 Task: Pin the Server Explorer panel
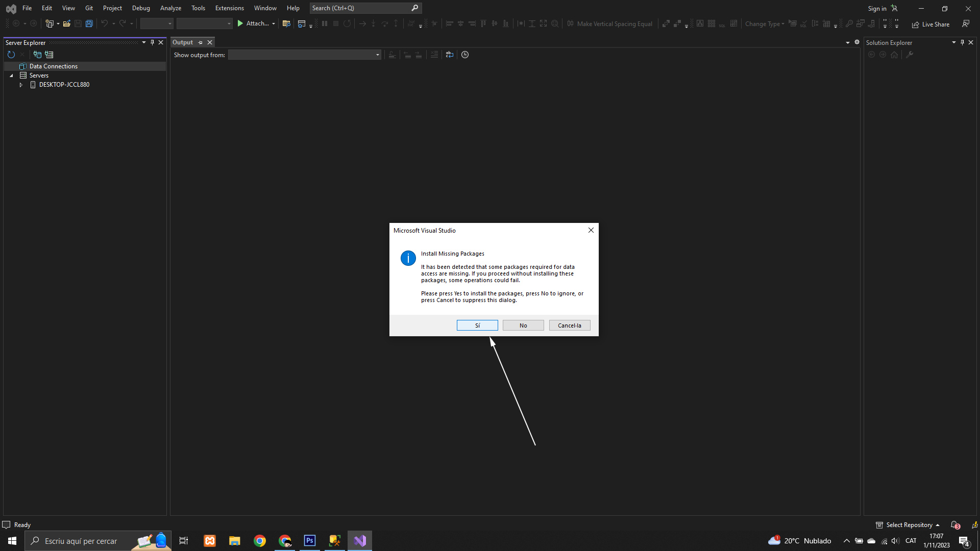tap(152, 42)
